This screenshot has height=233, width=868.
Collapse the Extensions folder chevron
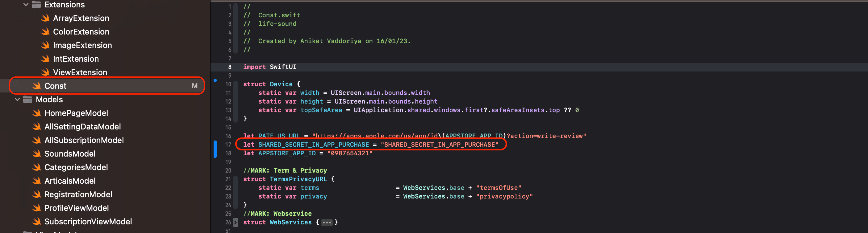pos(26,5)
